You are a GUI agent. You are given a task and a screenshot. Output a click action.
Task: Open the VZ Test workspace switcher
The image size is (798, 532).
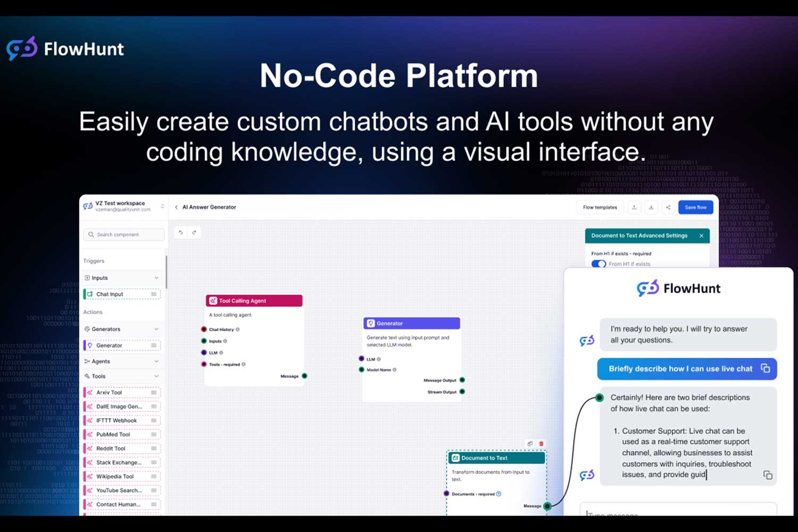(162, 206)
